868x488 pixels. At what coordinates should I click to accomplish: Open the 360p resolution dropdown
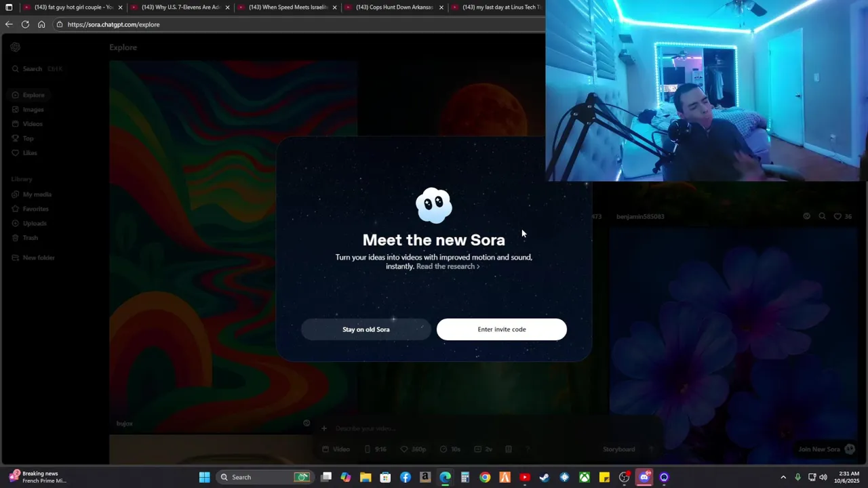(x=414, y=449)
